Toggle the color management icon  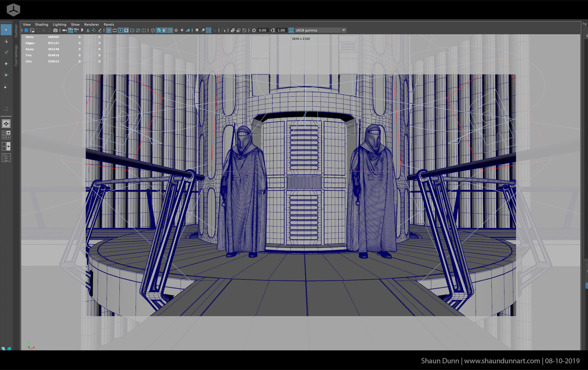[x=291, y=30]
